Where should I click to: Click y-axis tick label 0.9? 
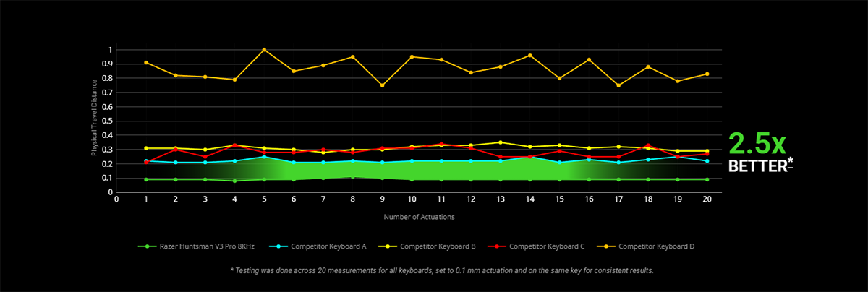click(106, 64)
